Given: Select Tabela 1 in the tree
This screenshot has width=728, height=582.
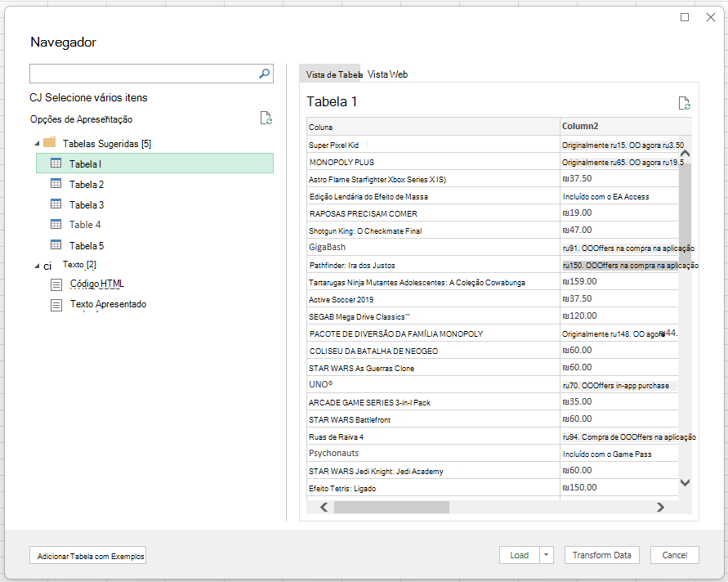Looking at the screenshot, I should [x=154, y=163].
